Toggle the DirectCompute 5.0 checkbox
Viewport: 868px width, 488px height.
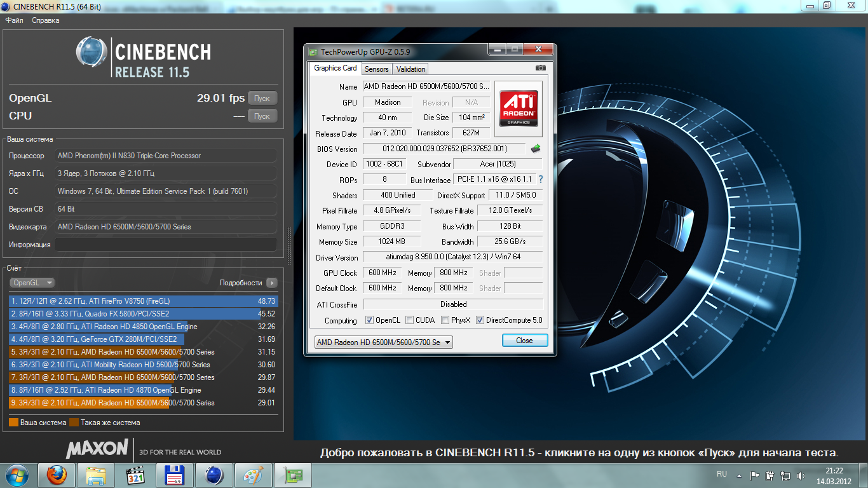480,320
